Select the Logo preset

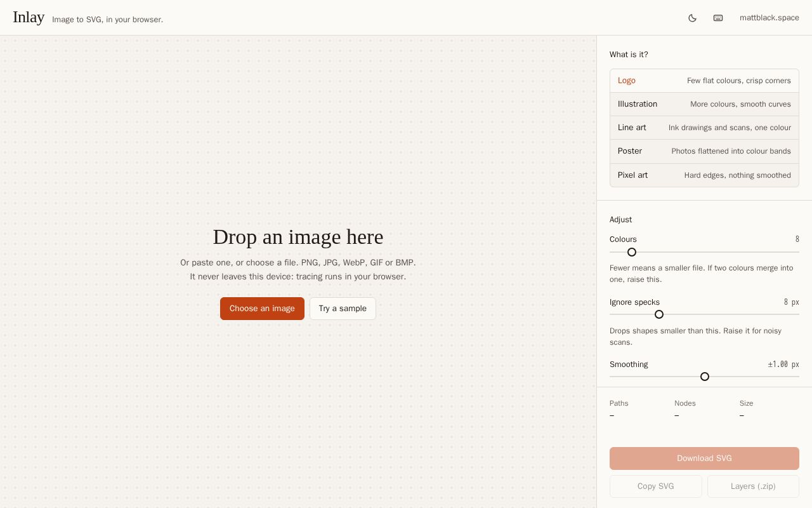704,81
